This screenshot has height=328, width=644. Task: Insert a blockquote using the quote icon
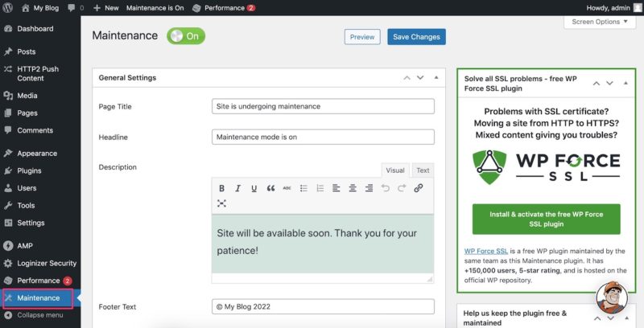click(270, 188)
